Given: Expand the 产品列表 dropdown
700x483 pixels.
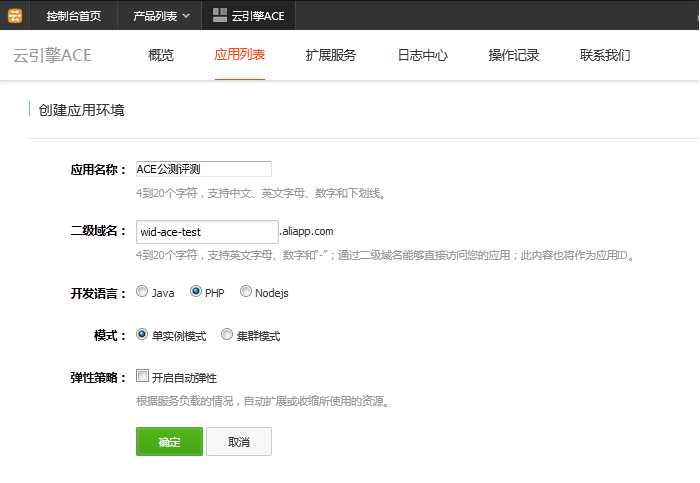Looking at the screenshot, I should point(161,16).
